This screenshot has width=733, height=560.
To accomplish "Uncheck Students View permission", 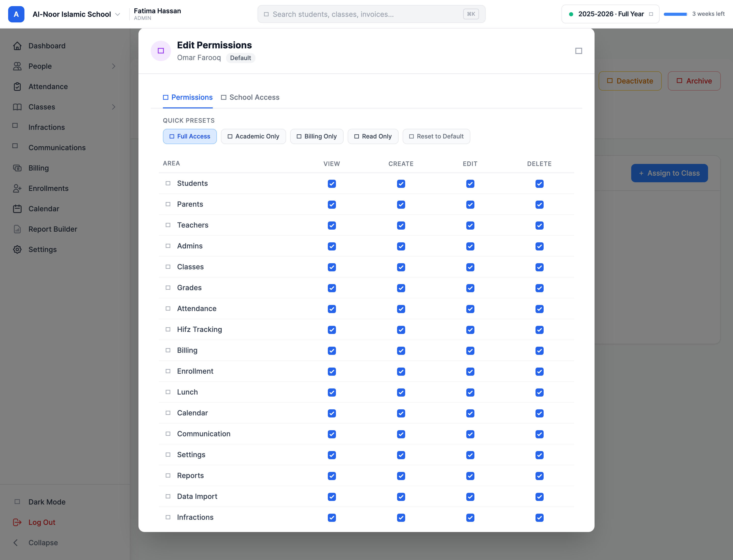I will [332, 184].
